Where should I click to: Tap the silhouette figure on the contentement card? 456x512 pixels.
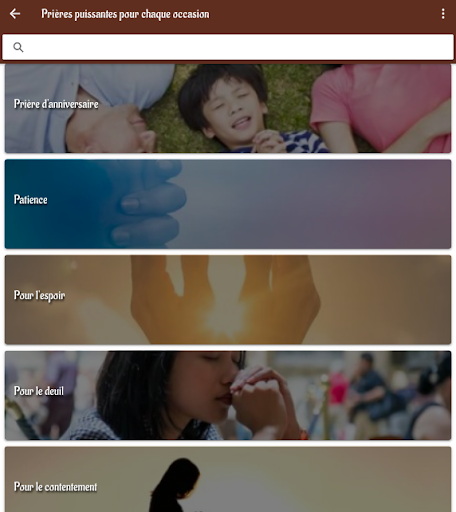(177, 485)
